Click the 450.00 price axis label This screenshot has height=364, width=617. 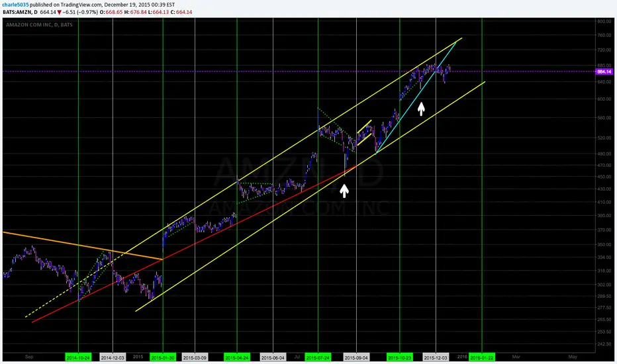(x=604, y=177)
